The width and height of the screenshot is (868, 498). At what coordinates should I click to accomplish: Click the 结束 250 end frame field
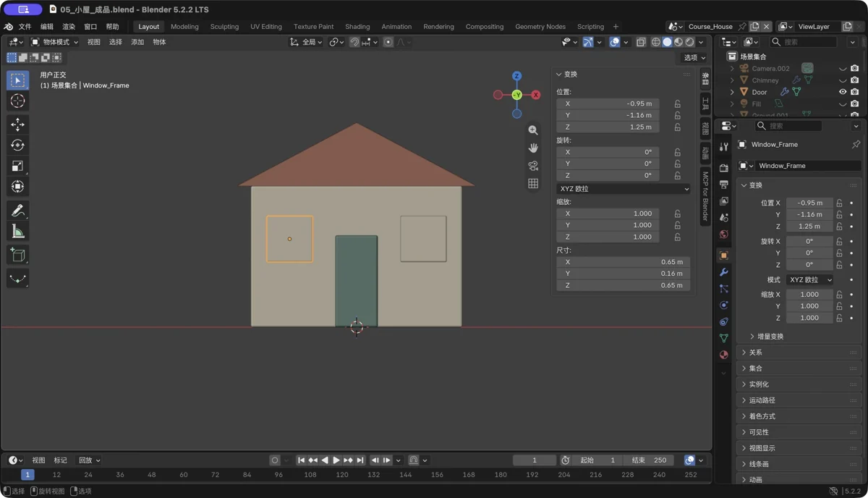(649, 460)
